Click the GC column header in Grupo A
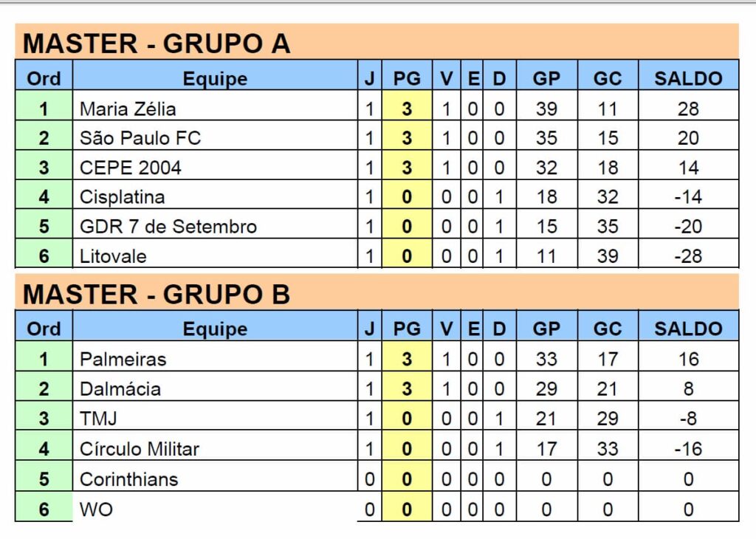Image resolution: width=756 pixels, height=539 pixels. (x=608, y=79)
